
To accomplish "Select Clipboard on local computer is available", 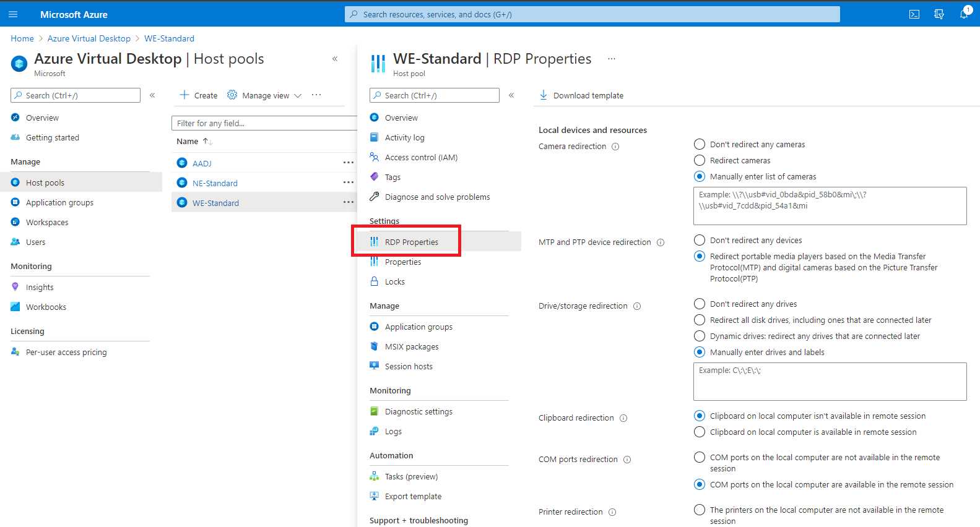I will pos(700,432).
